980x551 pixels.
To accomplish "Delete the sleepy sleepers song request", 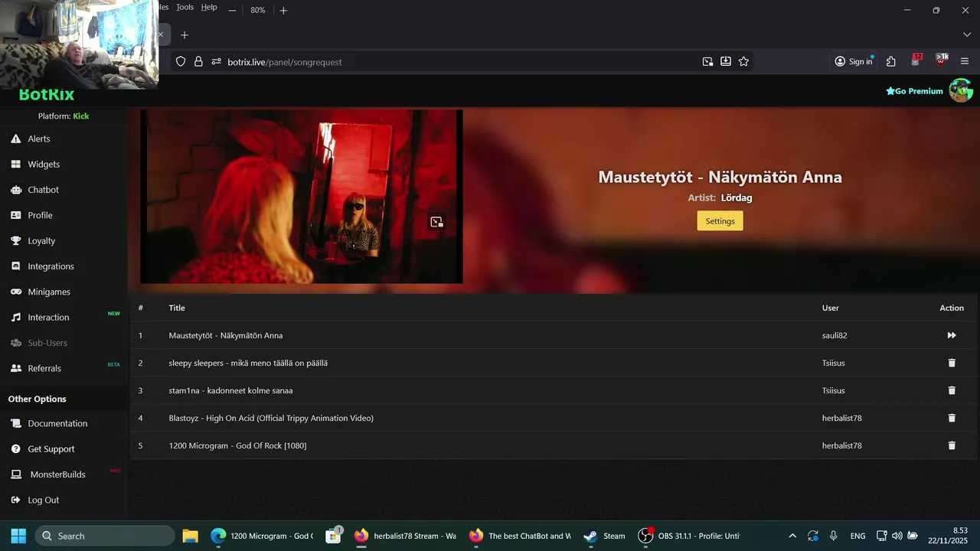I will tap(952, 363).
